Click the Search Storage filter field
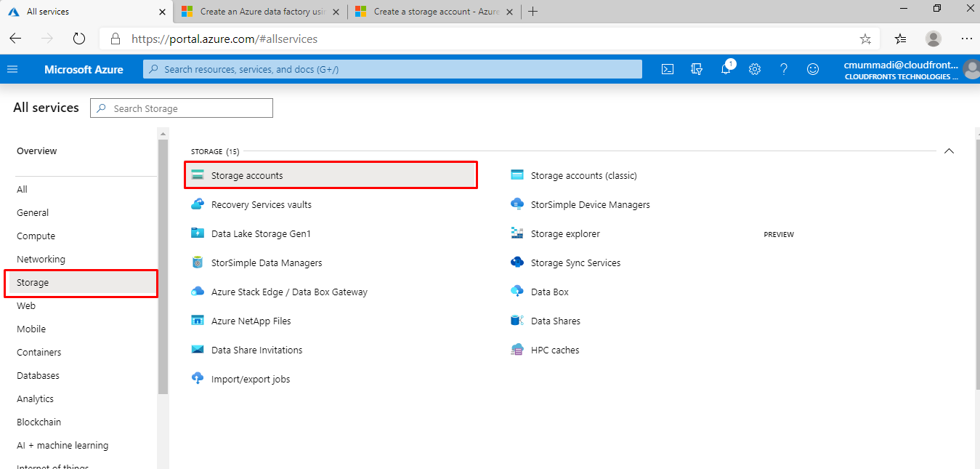The height and width of the screenshot is (469, 980). [x=182, y=108]
